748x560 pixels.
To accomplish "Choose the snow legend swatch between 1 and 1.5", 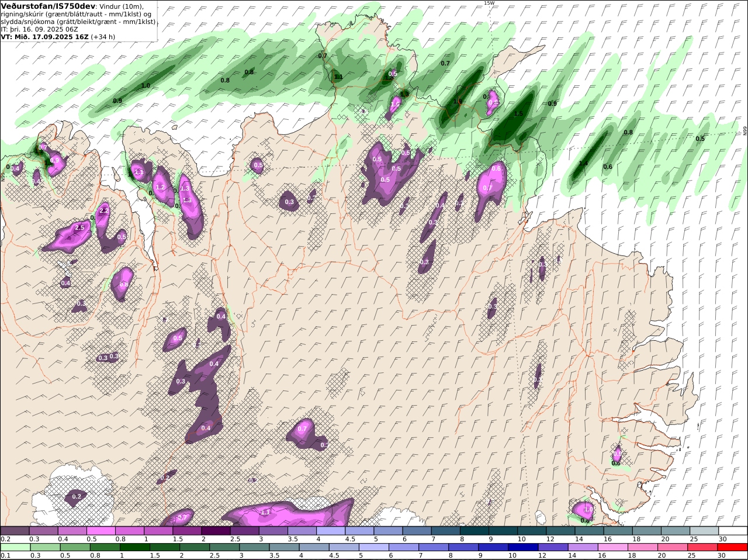I will click(x=158, y=530).
